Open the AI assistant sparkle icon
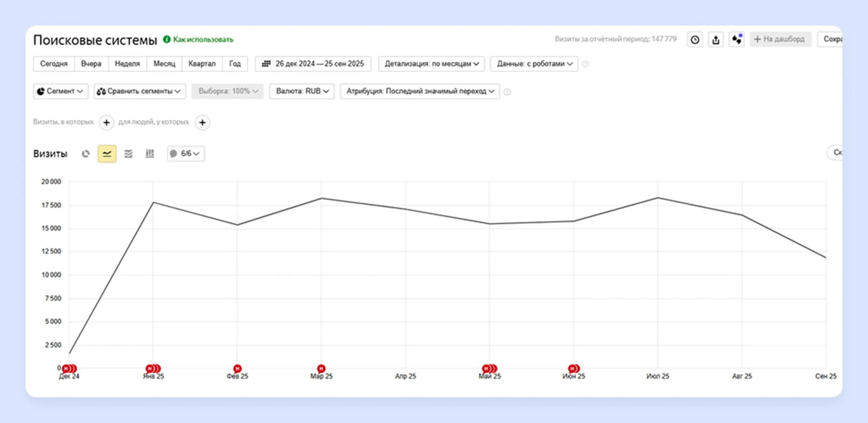Screen dimensions: 868x423 (x=737, y=40)
